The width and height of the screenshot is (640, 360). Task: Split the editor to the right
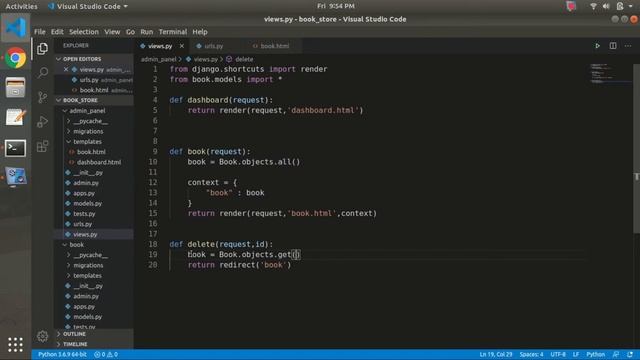613,46
